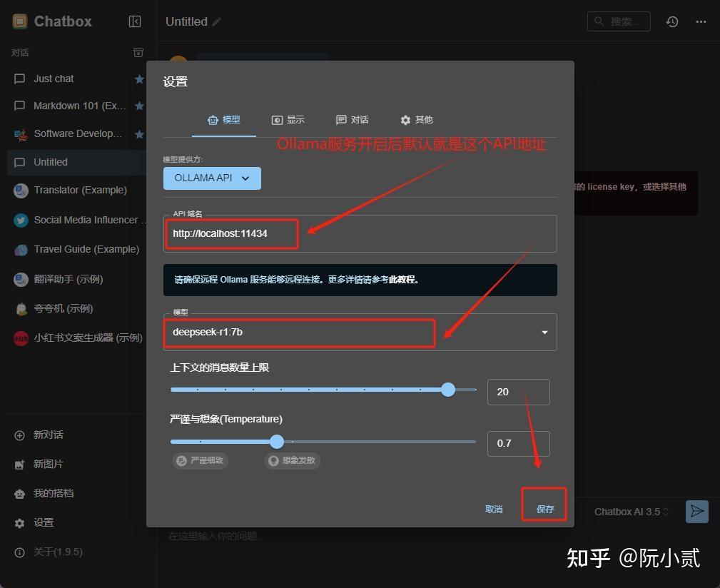
Task: Toggle favorite on Software Develop chat
Action: coord(139,133)
